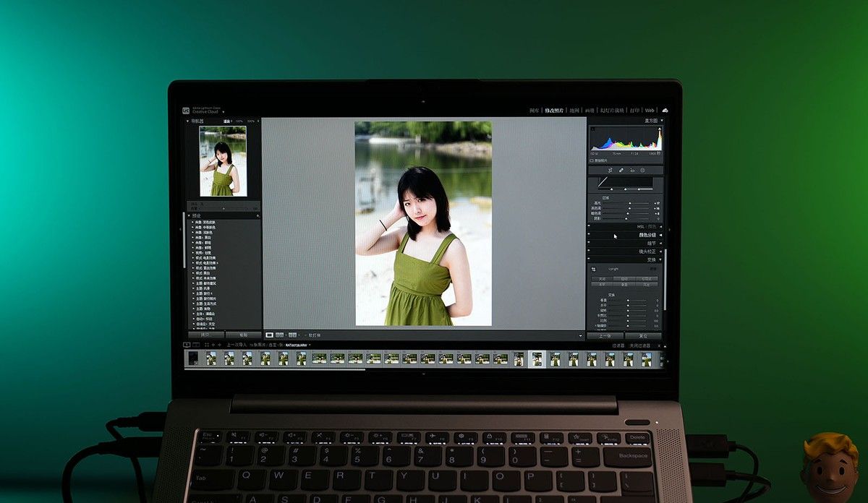Image resolution: width=868 pixels, height=503 pixels.
Task: Click the 上一张 previous button
Action: click(x=605, y=336)
